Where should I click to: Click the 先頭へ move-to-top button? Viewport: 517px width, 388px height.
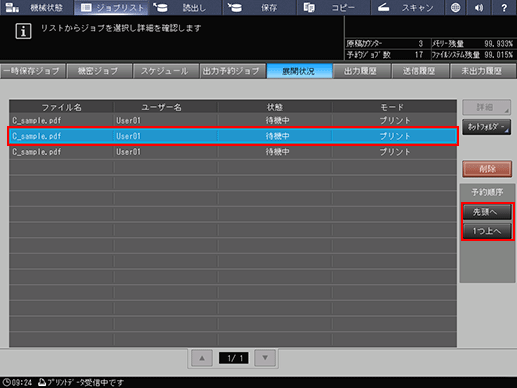487,212
